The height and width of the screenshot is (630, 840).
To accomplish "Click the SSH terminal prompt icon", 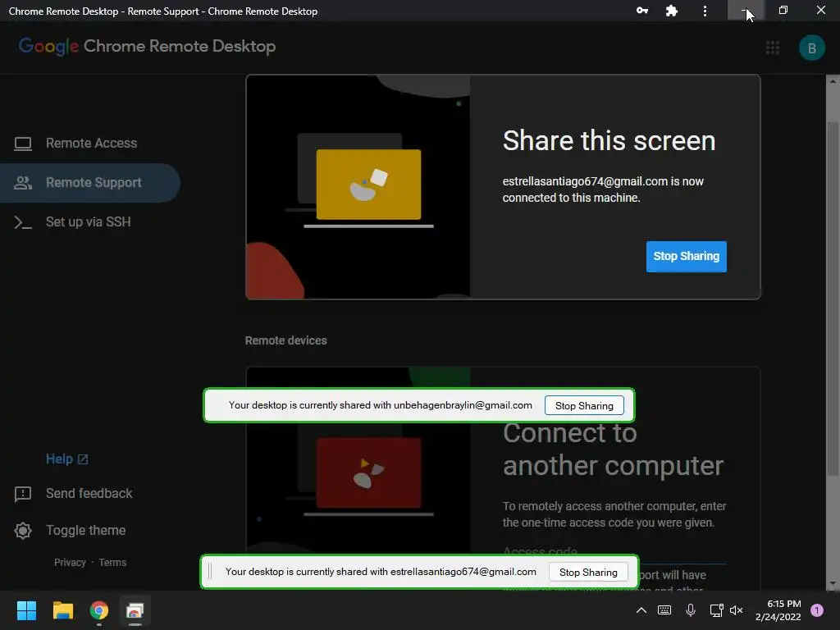I will 22,222.
